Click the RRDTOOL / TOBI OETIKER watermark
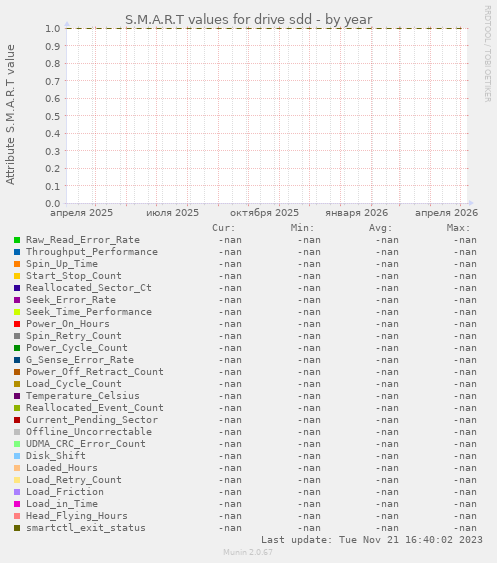 [487, 54]
